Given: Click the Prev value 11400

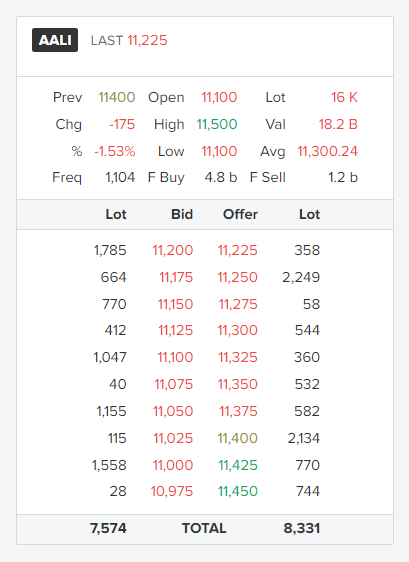Looking at the screenshot, I should click(117, 97).
